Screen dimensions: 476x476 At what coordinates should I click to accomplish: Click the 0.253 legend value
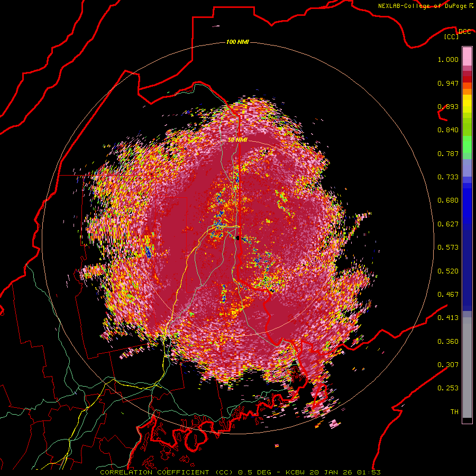[448, 388]
